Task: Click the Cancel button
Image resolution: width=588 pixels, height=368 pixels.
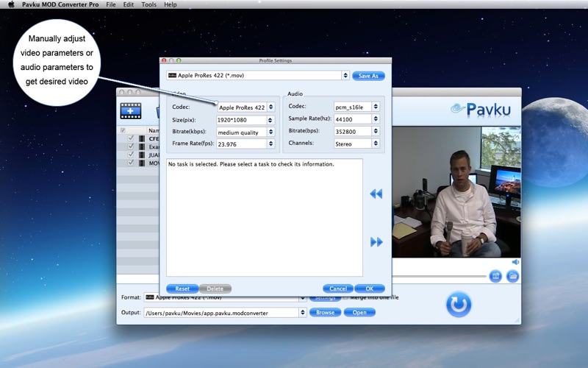Action: pyautogui.click(x=338, y=289)
